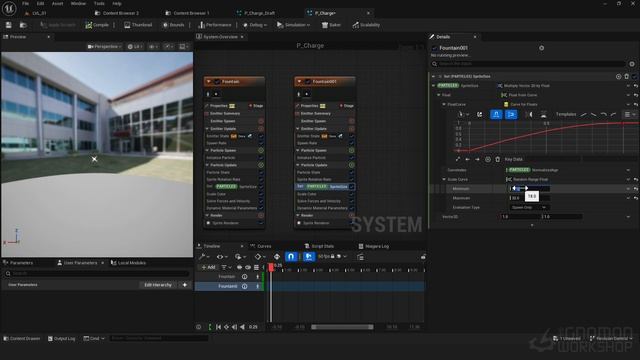The image size is (640, 360).
Task: Add module to Fountain001 Particle Spawn
Action: [351, 150]
